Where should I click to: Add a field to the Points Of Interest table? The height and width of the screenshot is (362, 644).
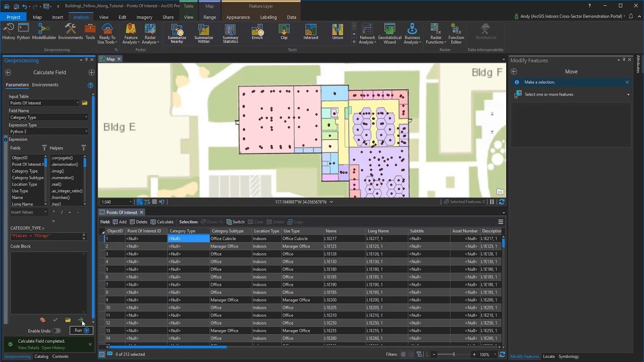pyautogui.click(x=120, y=222)
